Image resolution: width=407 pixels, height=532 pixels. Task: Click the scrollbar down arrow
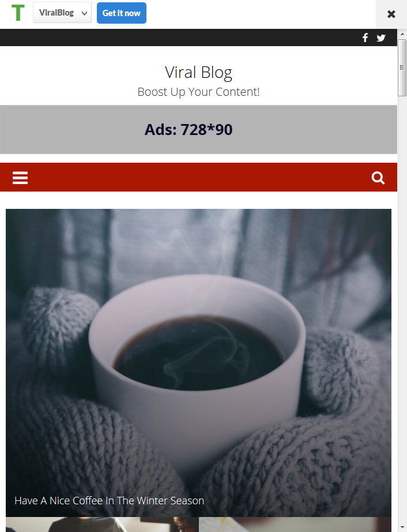click(x=402, y=529)
